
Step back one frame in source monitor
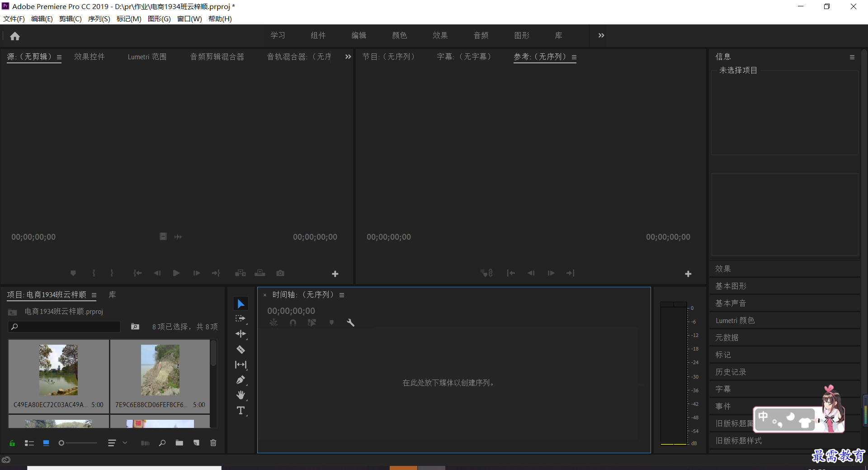[157, 273]
